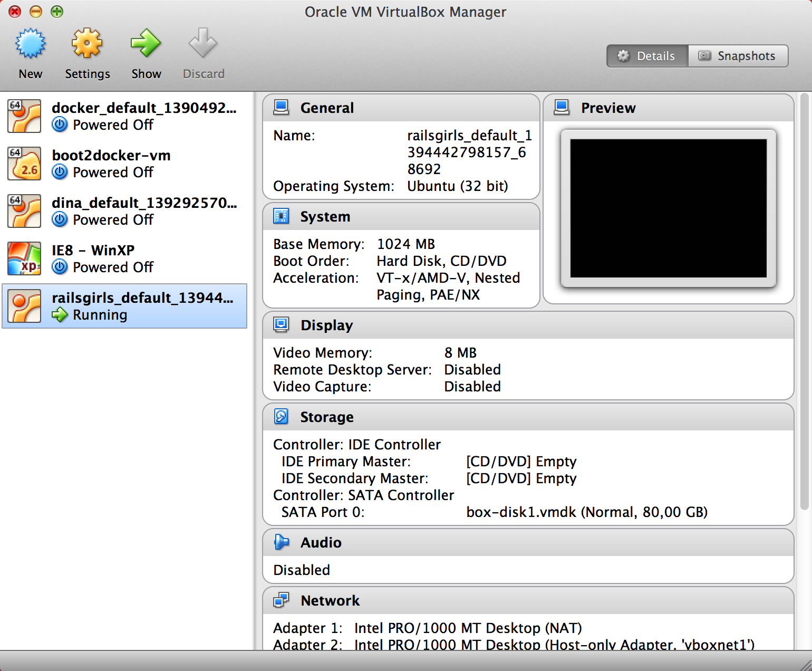The image size is (812, 671).
Task: Switch to the Details view
Action: pyautogui.click(x=647, y=56)
